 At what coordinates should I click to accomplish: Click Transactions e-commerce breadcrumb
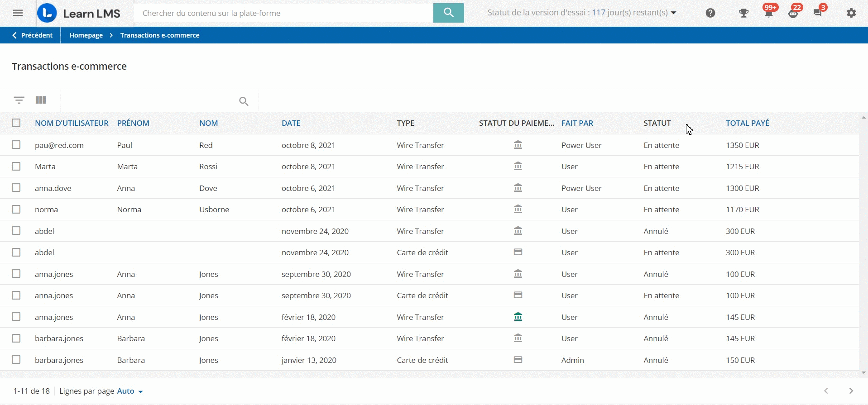(160, 35)
